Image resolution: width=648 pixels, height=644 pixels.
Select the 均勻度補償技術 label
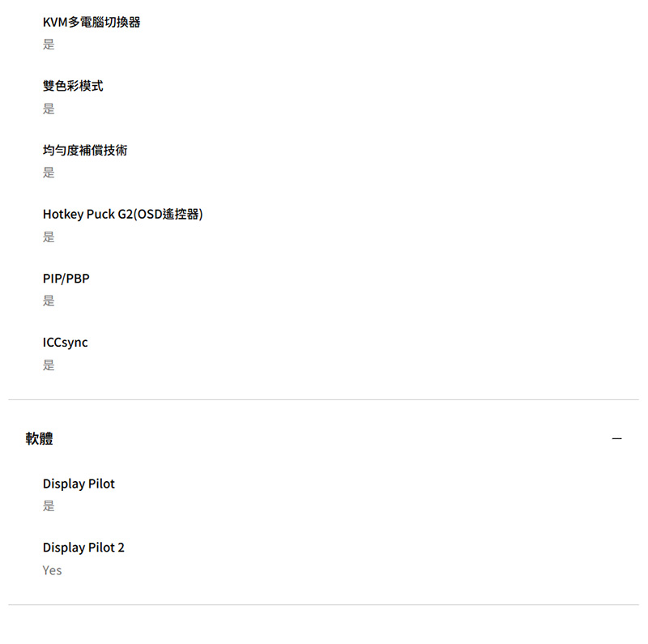(85, 150)
